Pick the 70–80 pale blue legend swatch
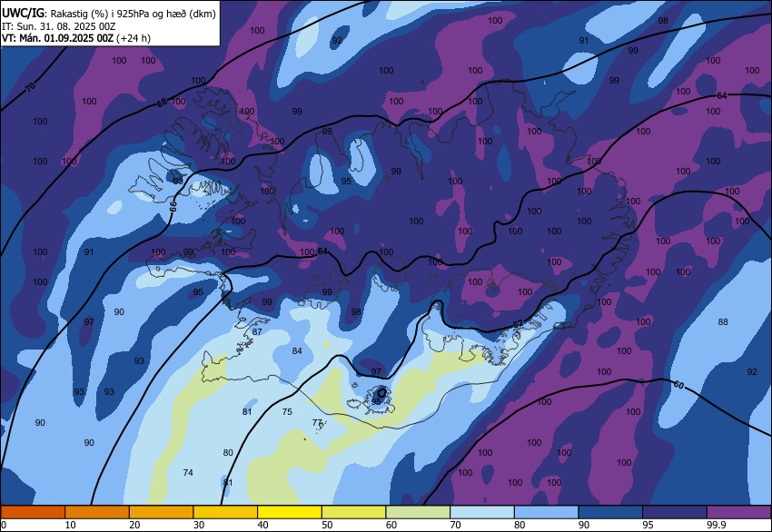772x532 pixels. click(482, 512)
